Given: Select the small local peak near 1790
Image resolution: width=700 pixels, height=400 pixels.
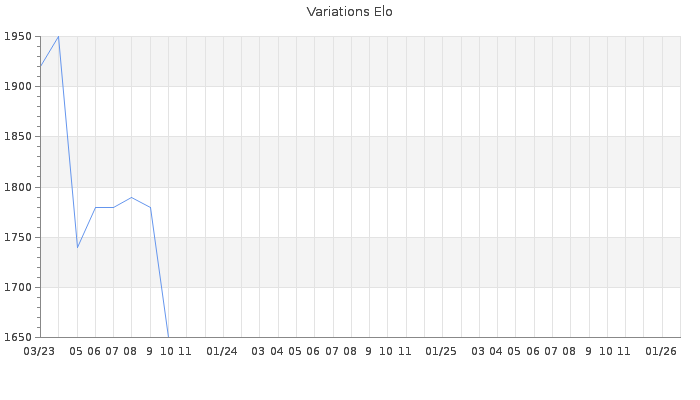Looking at the screenshot, I should point(131,197).
